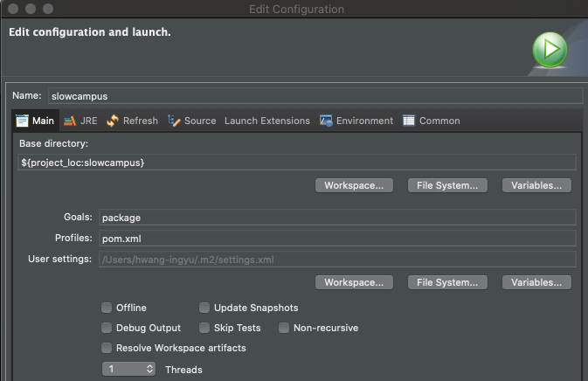Click the Refresh tab arrows icon

click(113, 121)
